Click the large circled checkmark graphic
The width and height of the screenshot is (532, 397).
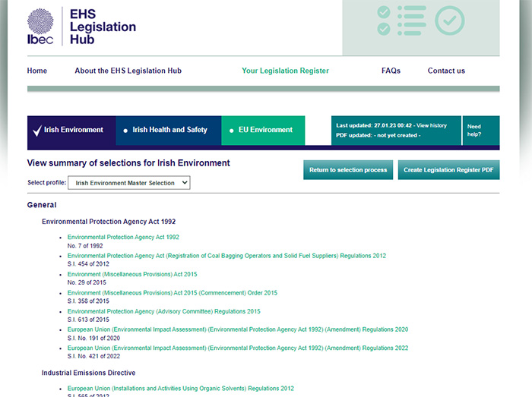tap(450, 20)
